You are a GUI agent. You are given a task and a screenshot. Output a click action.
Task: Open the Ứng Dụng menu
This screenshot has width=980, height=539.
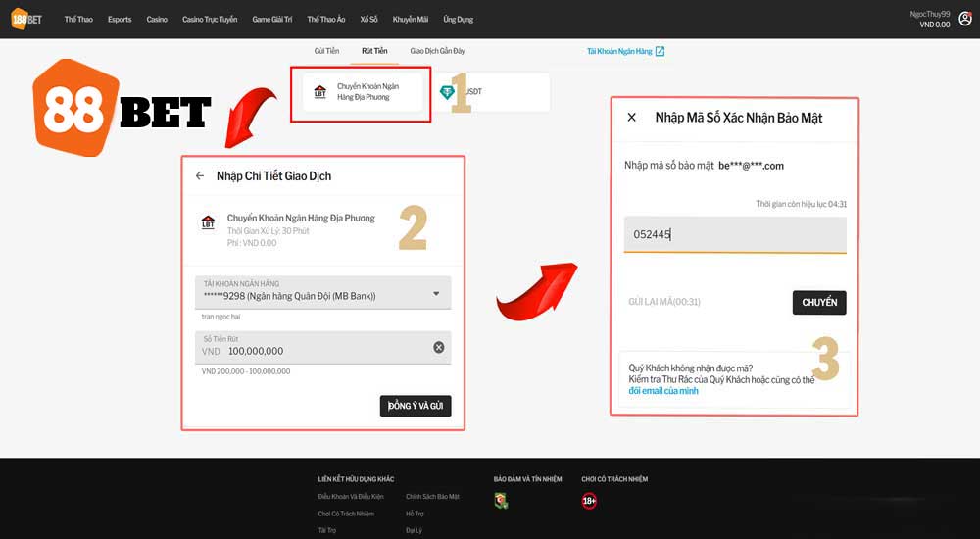click(x=458, y=20)
